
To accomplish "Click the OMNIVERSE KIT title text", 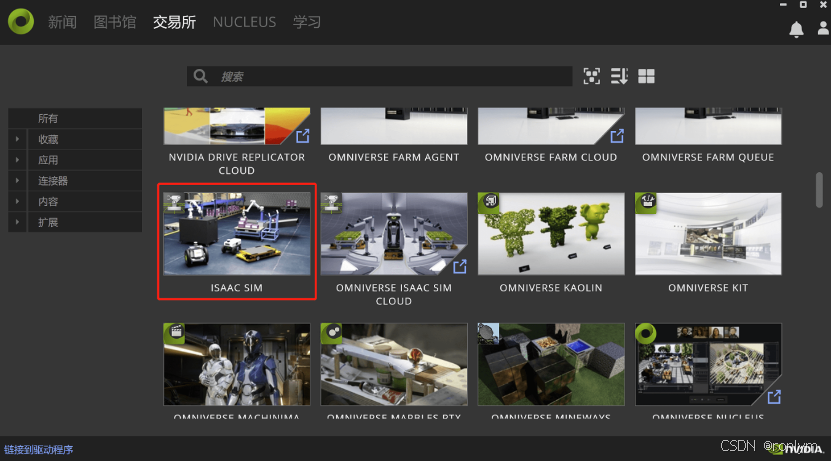I will pos(708,288).
